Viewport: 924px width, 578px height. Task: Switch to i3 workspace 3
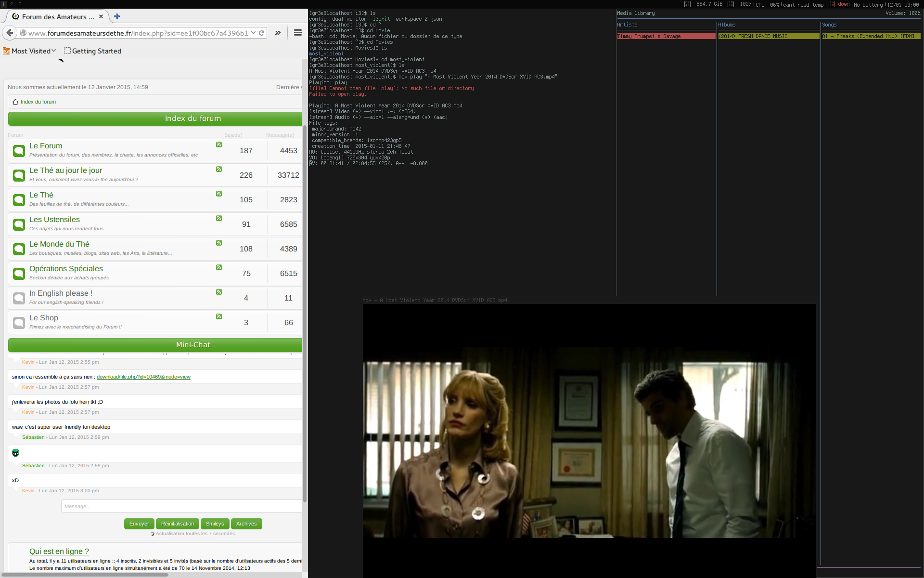(x=20, y=4)
